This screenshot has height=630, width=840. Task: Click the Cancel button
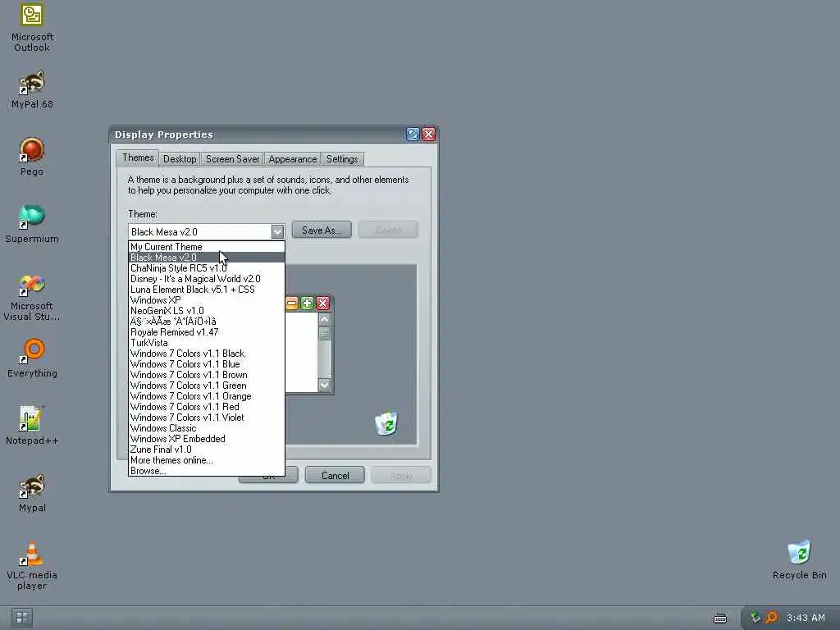pyautogui.click(x=335, y=475)
